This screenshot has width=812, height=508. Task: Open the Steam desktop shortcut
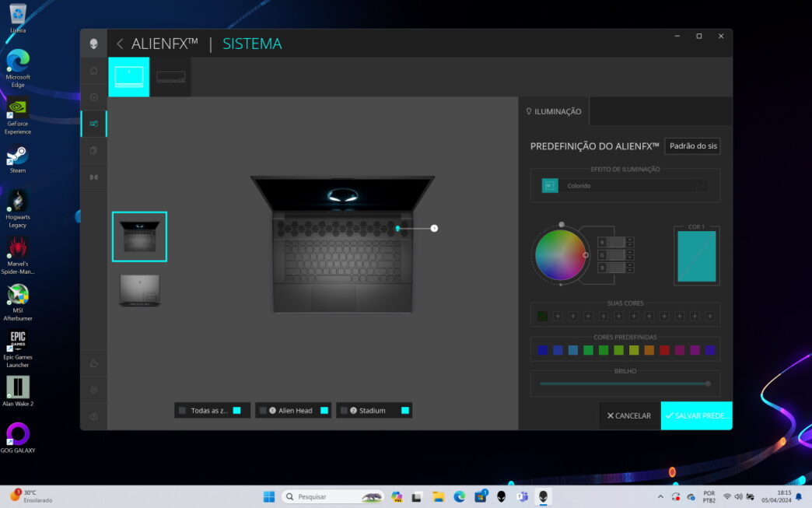(18, 160)
